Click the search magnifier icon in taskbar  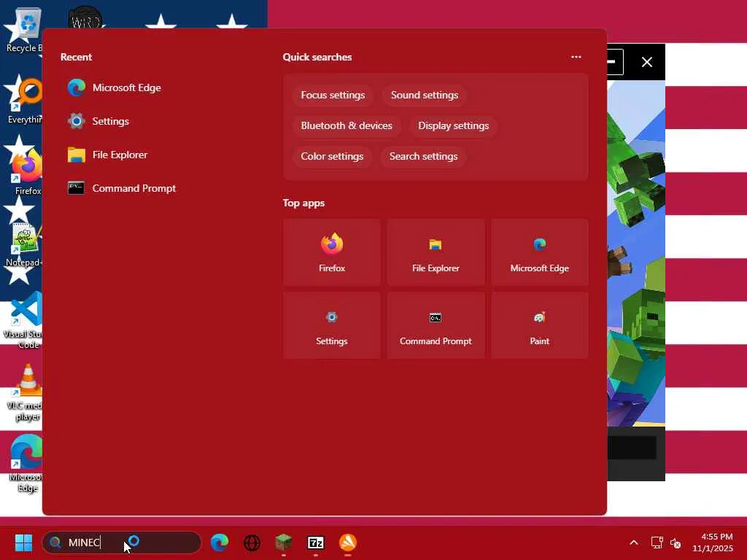tap(55, 542)
